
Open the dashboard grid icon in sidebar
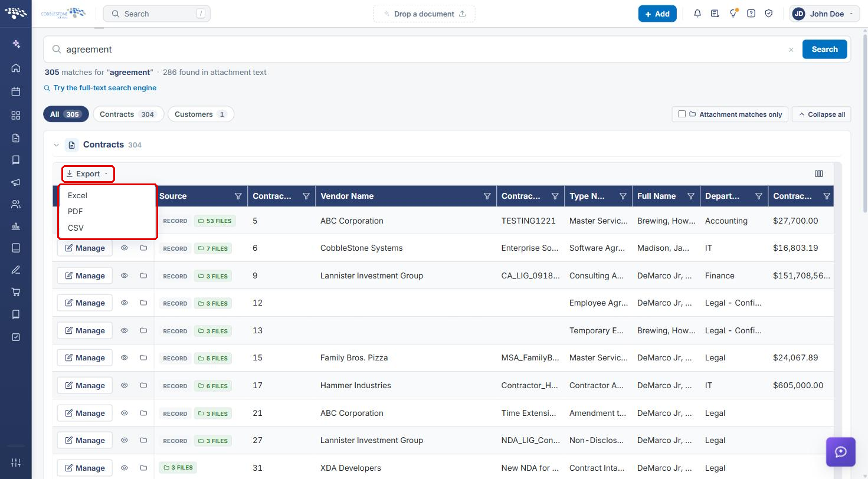(x=16, y=115)
